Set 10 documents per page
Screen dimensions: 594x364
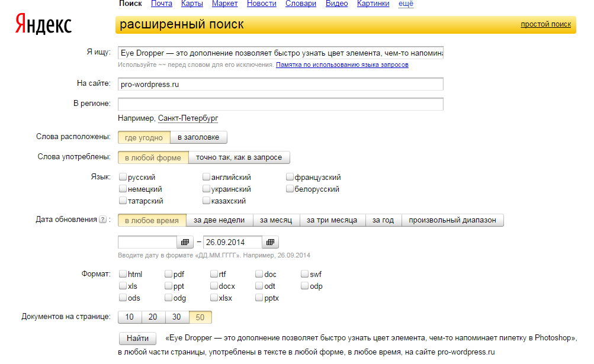[x=130, y=317]
